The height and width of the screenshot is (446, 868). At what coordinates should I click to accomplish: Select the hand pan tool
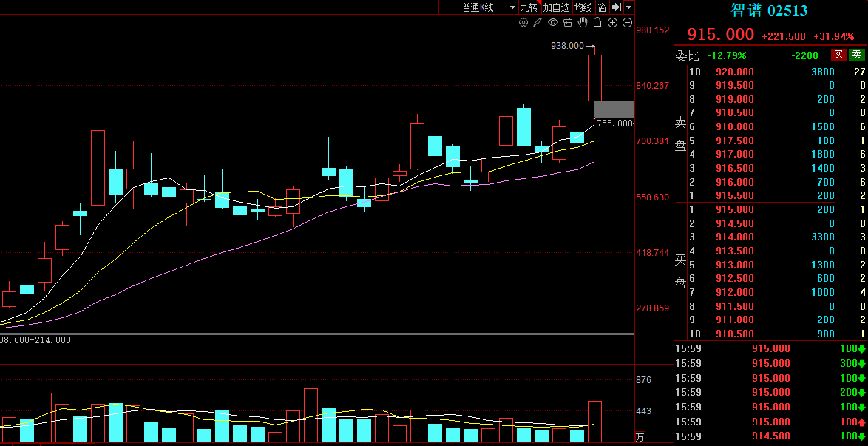[x=583, y=22]
